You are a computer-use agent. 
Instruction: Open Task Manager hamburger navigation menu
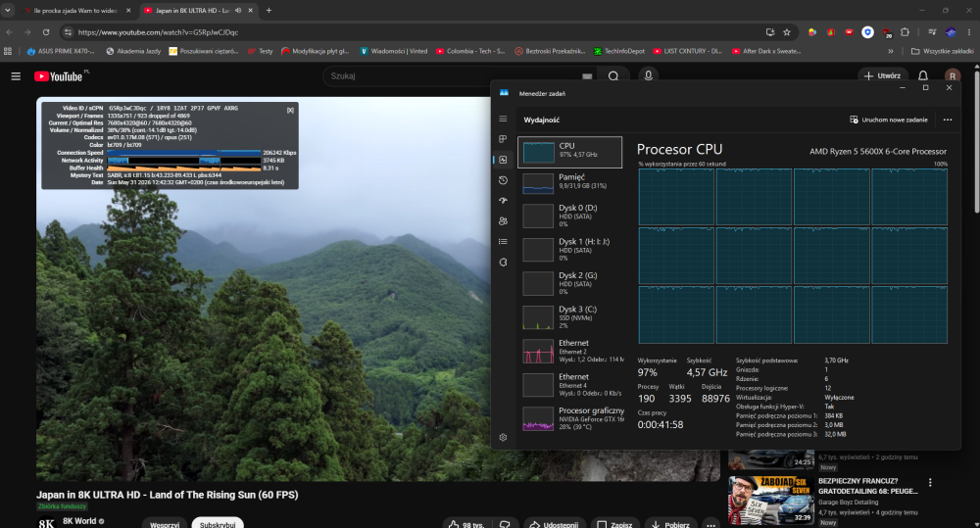503,119
